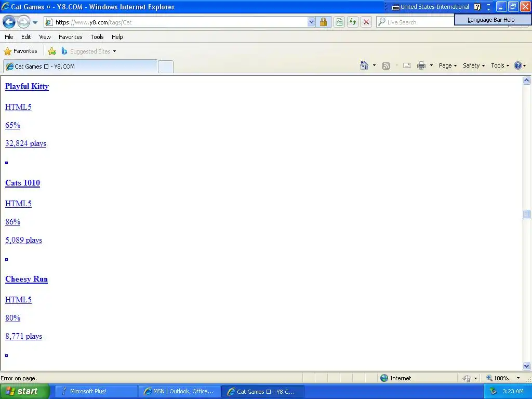Click the Protected Mode status icon
Image resolution: width=532 pixels, height=399 pixels.
click(467, 378)
